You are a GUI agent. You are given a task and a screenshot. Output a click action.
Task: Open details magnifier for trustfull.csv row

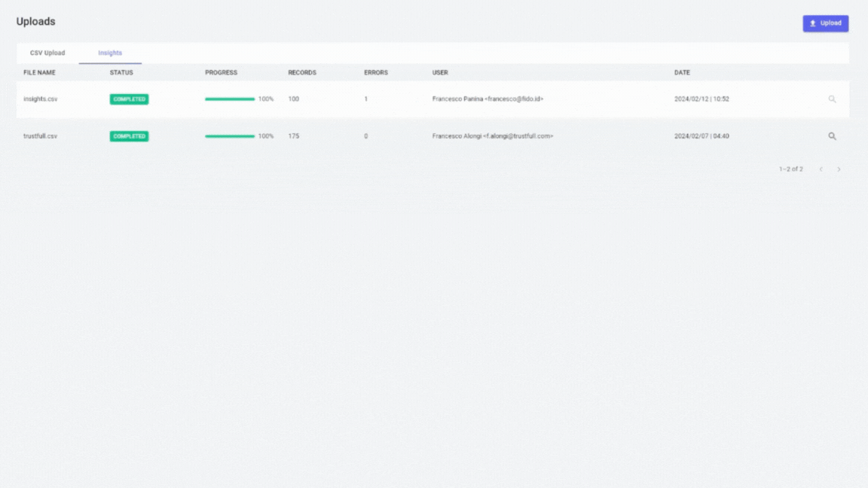point(832,136)
